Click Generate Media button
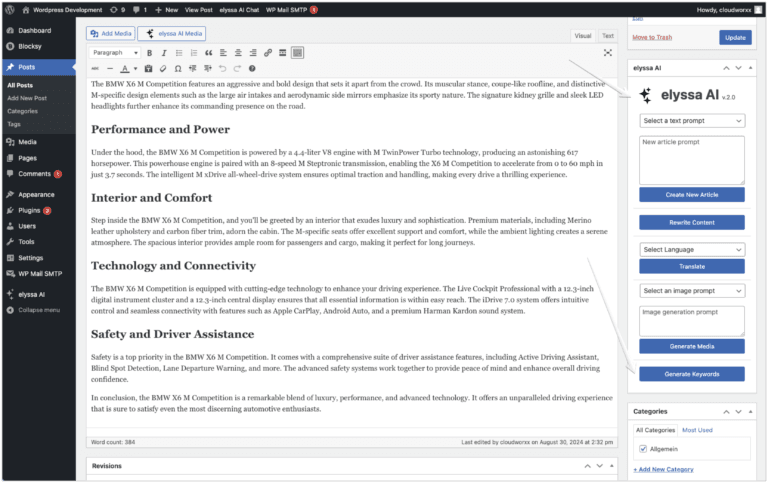Viewport: 768px width, 483px height. coord(692,346)
